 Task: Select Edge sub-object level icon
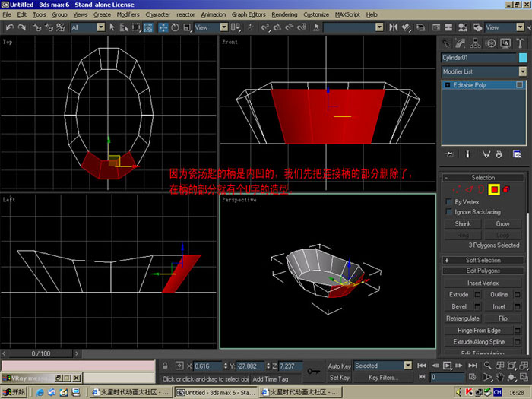pyautogui.click(x=469, y=189)
